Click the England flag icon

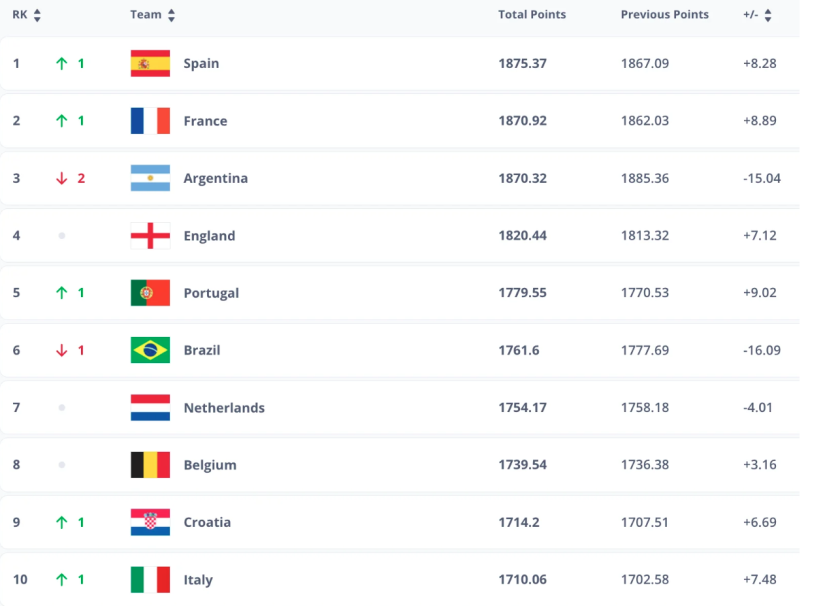click(150, 235)
